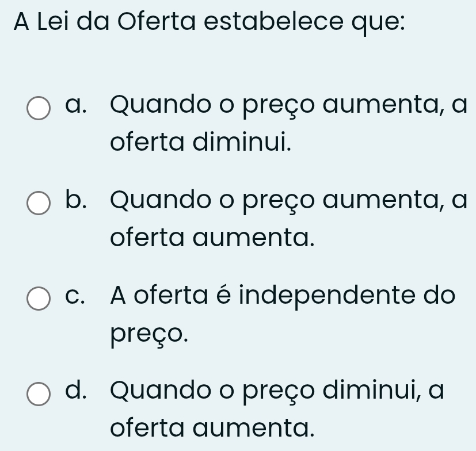Select radio button for option a
This screenshot has height=451, width=476.
39,108
